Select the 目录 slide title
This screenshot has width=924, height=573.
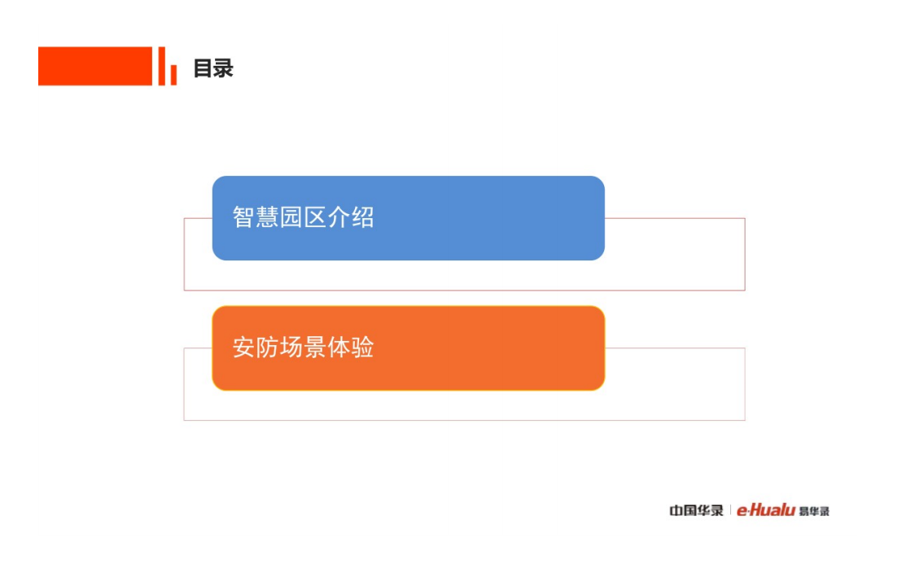pos(213,68)
